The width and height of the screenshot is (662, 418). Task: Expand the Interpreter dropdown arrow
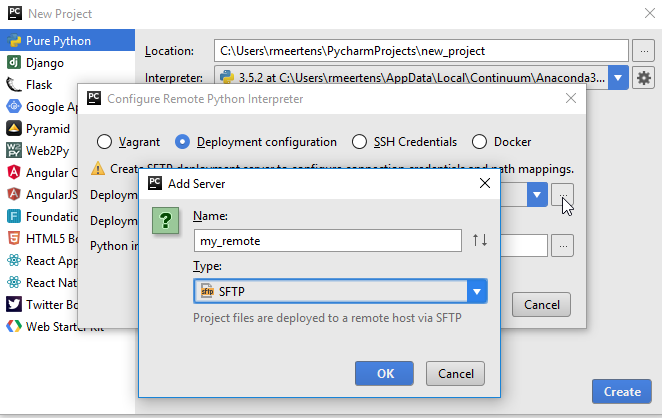coord(617,78)
